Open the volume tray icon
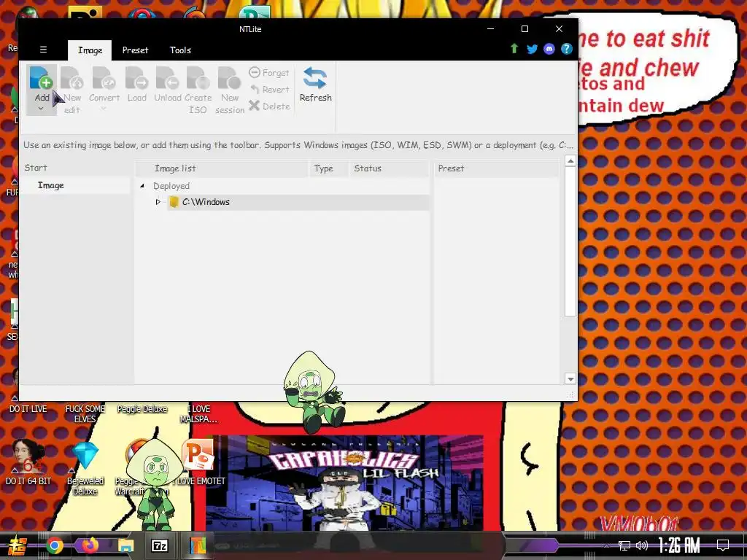The image size is (747, 560). 642,545
